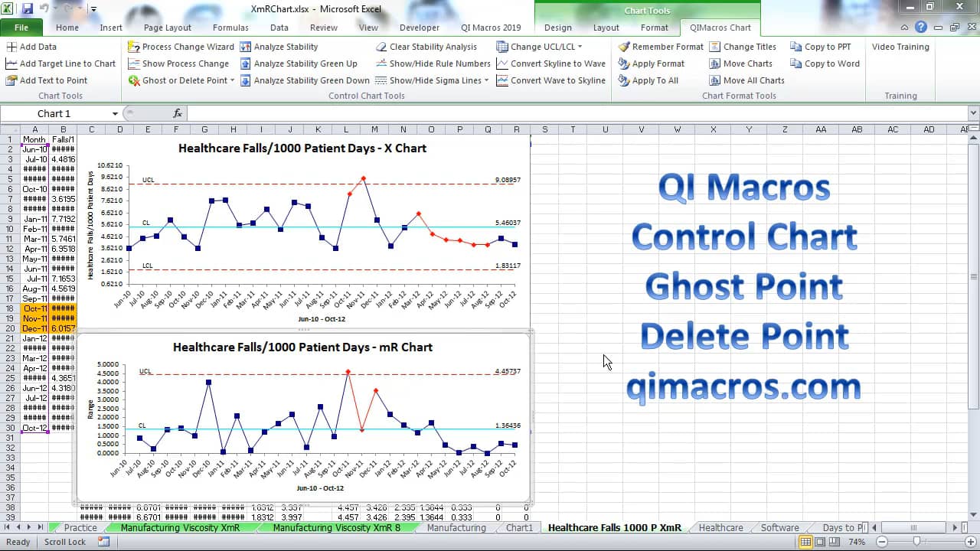
Task: Click the Insert Function fx button
Action: 178,113
